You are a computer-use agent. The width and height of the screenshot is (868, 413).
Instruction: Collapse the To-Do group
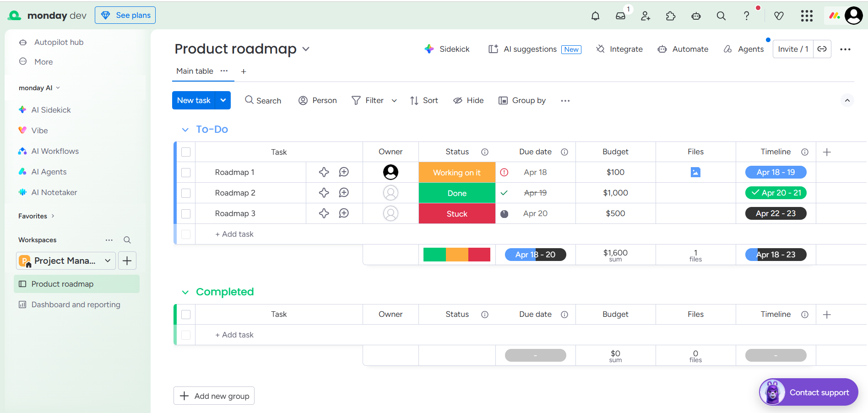(x=185, y=129)
